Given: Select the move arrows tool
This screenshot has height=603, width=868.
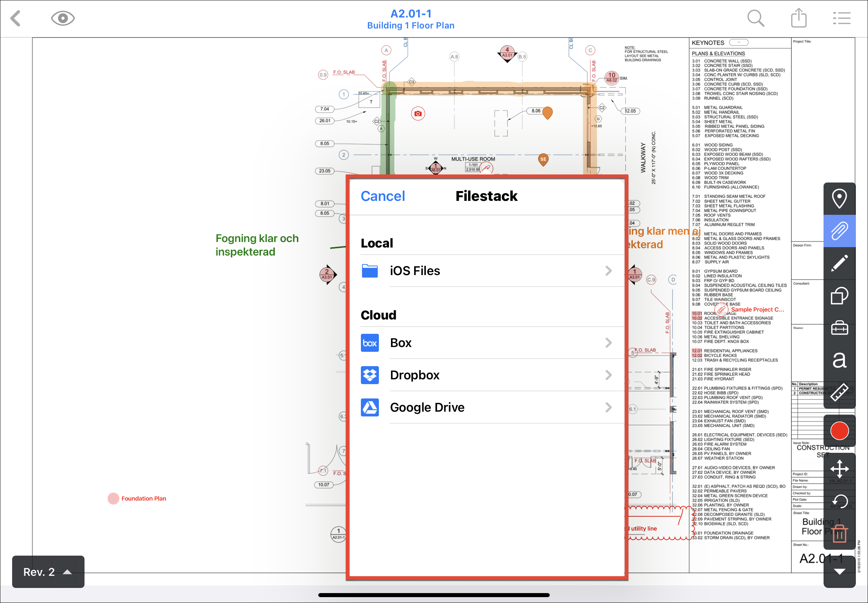Looking at the screenshot, I should coord(839,469).
